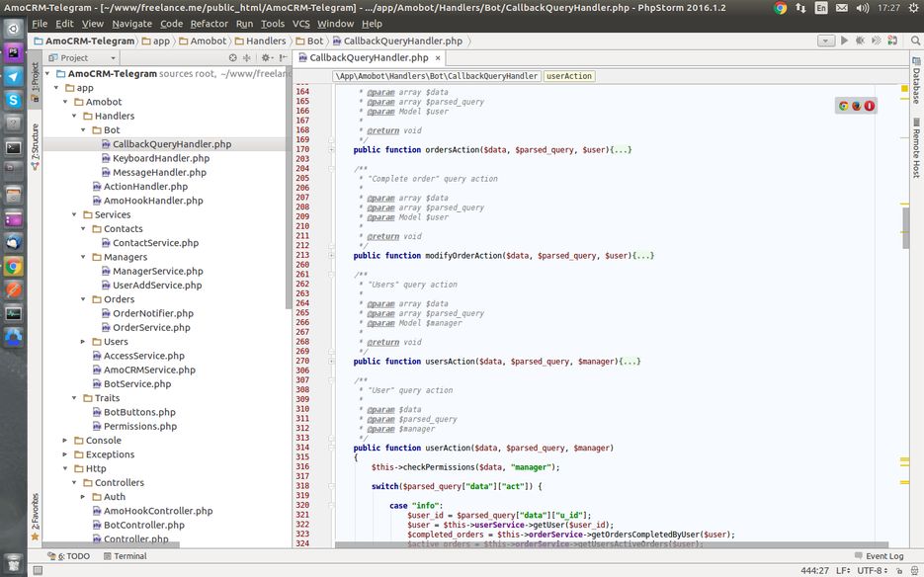The height and width of the screenshot is (577, 924).
Task: Expand the Exceptions folder arrow
Action: coord(65,454)
